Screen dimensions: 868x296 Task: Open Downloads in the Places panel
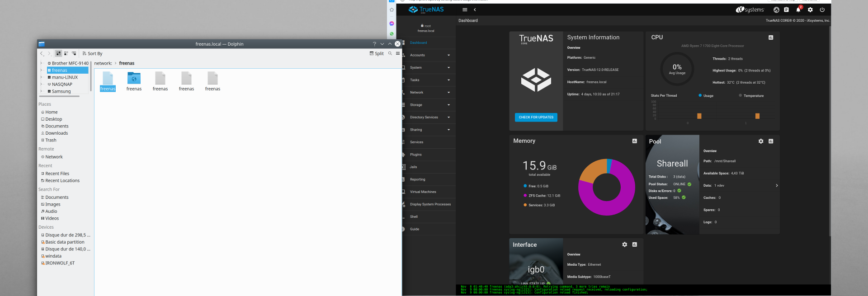pyautogui.click(x=54, y=133)
